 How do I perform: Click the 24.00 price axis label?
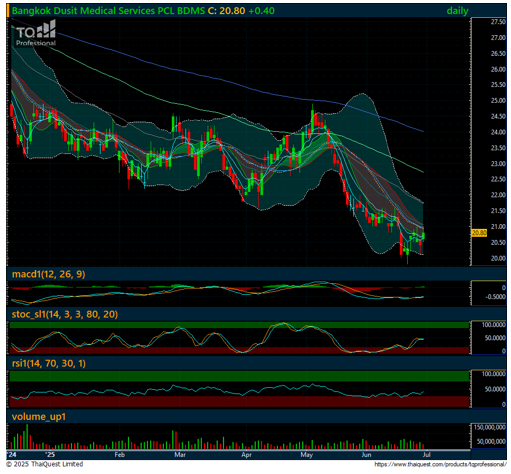tap(498, 132)
